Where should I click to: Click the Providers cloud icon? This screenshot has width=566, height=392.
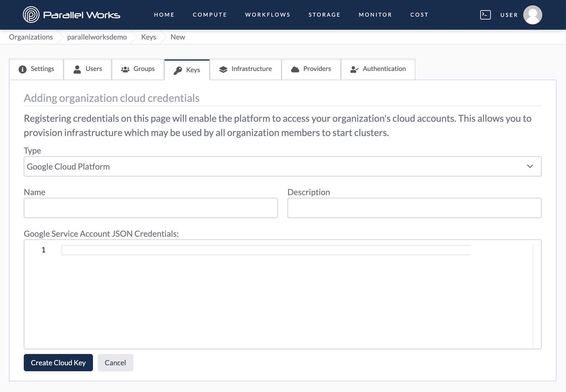295,69
